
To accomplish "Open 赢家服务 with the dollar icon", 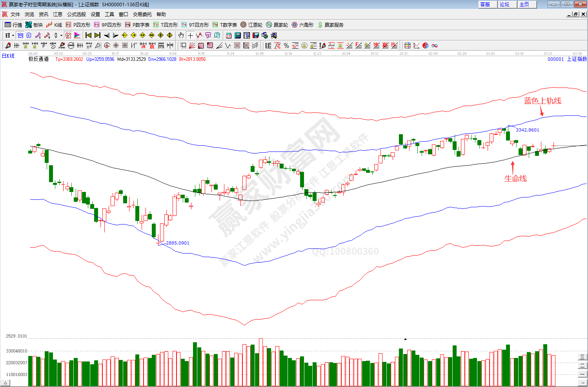I will pos(330,25).
